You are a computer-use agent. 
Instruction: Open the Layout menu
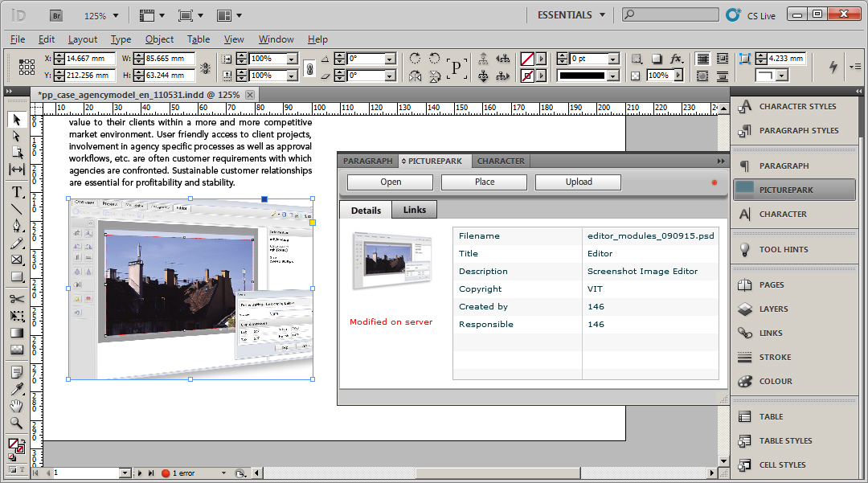pos(83,39)
